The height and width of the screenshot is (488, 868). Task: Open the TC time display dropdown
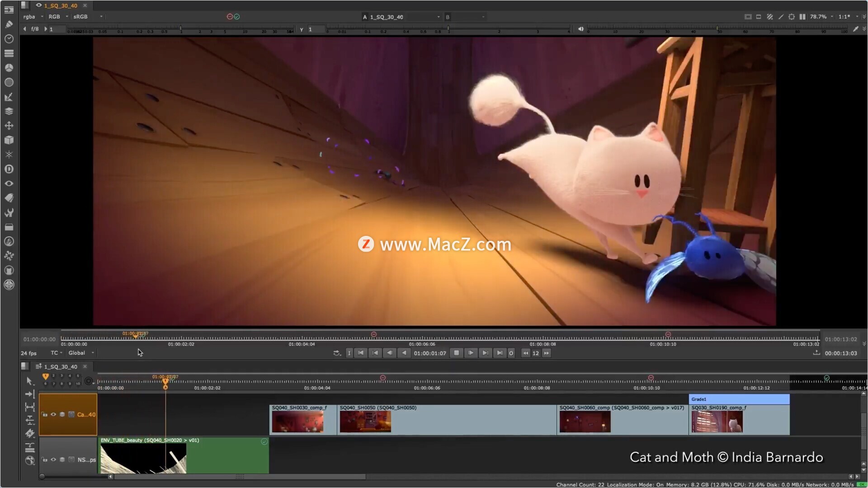click(57, 353)
